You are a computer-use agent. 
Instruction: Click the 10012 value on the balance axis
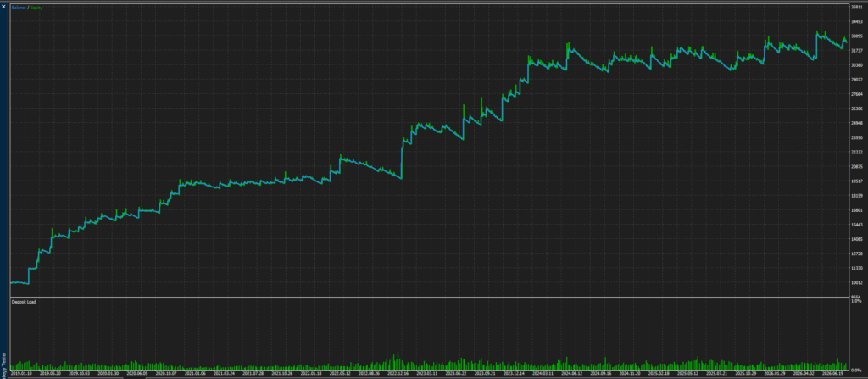(857, 282)
